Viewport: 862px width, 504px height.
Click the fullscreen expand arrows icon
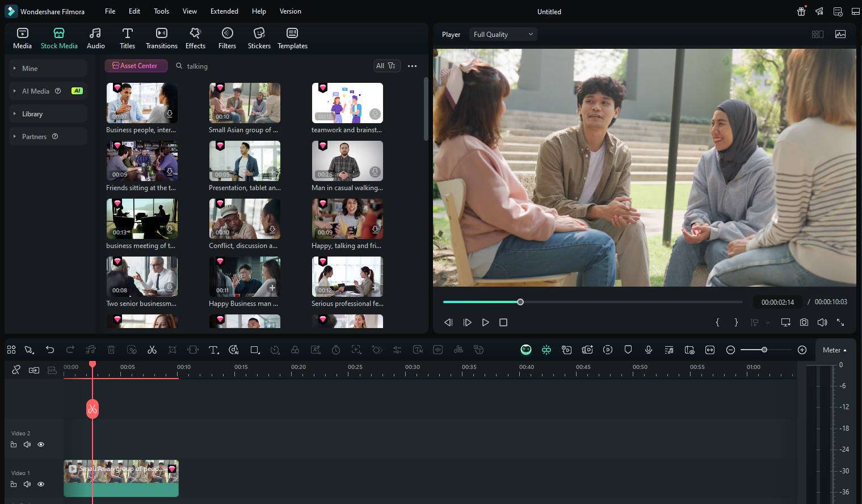[x=840, y=322]
